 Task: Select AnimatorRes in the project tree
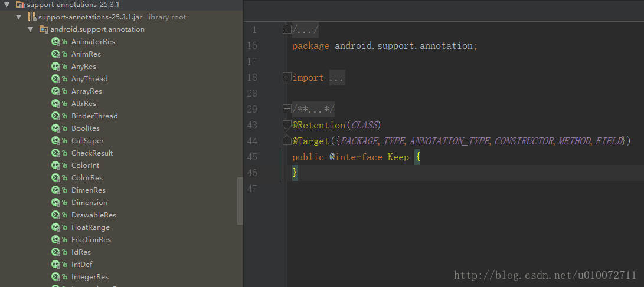click(x=93, y=42)
